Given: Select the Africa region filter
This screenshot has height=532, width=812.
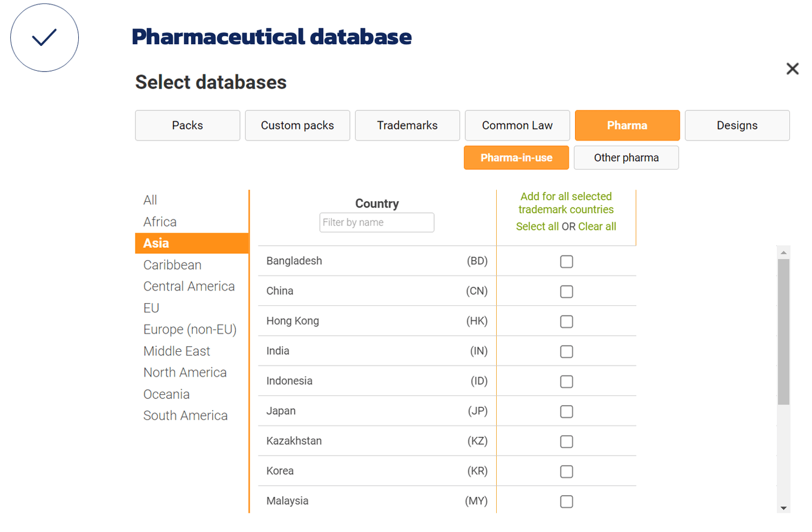Looking at the screenshot, I should coord(160,222).
